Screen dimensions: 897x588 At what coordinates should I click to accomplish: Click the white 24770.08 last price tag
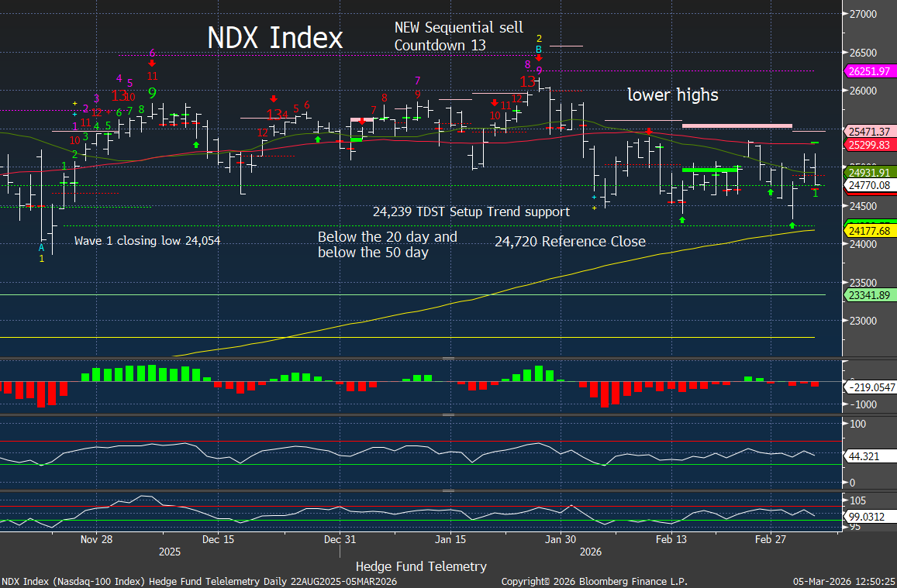[x=868, y=185]
